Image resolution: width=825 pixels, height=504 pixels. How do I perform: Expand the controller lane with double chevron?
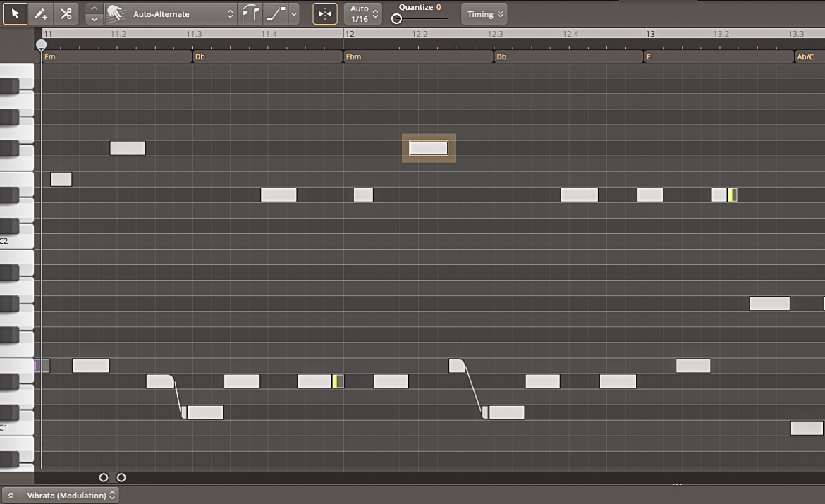(x=11, y=496)
